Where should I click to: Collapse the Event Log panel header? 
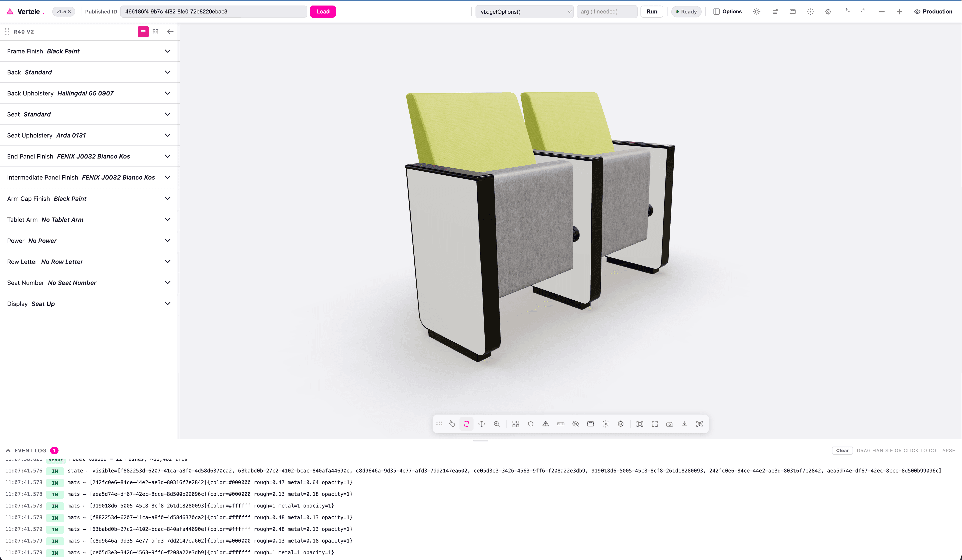point(30,451)
